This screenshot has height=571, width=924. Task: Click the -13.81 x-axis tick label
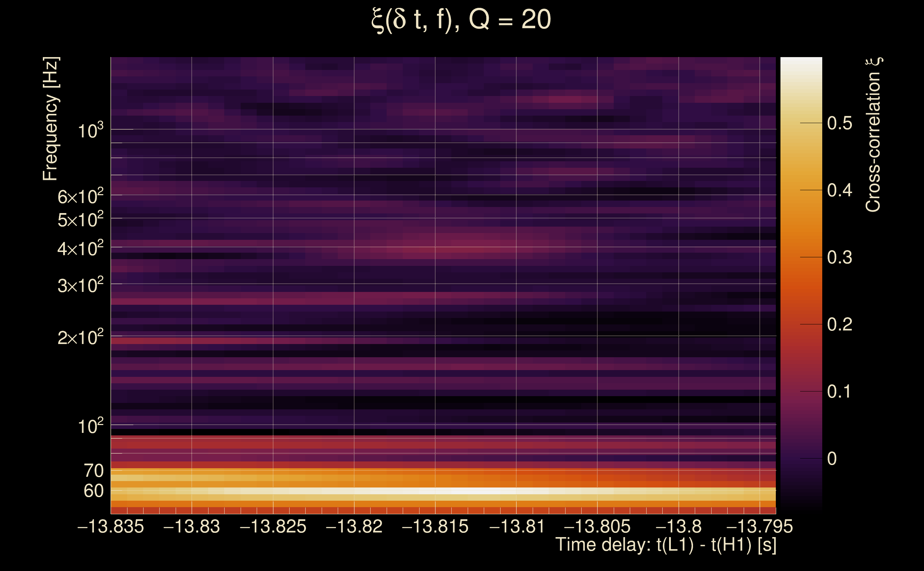pyautogui.click(x=517, y=526)
